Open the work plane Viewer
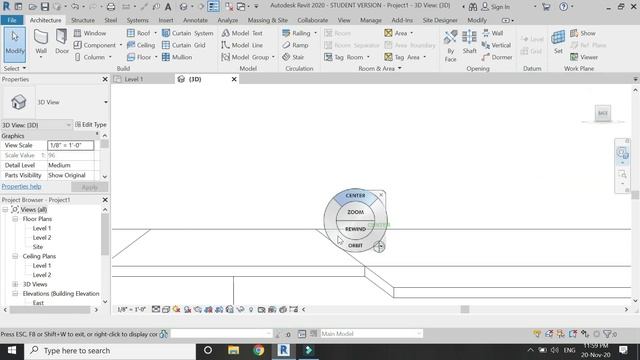Image resolution: width=640 pixels, height=360 pixels. point(584,57)
